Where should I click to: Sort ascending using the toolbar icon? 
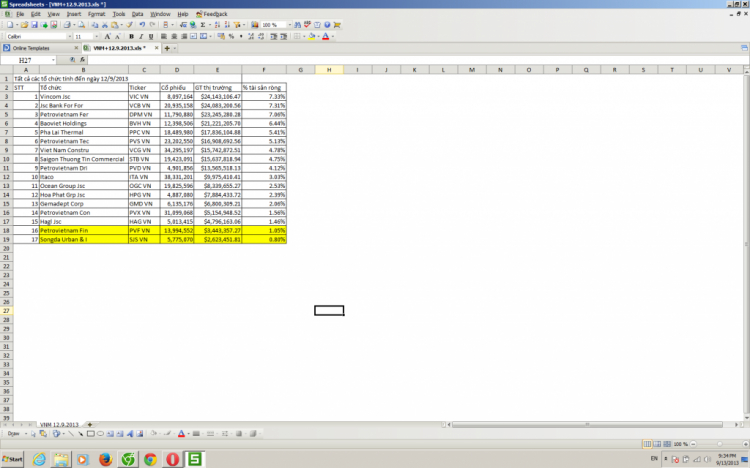click(217, 24)
